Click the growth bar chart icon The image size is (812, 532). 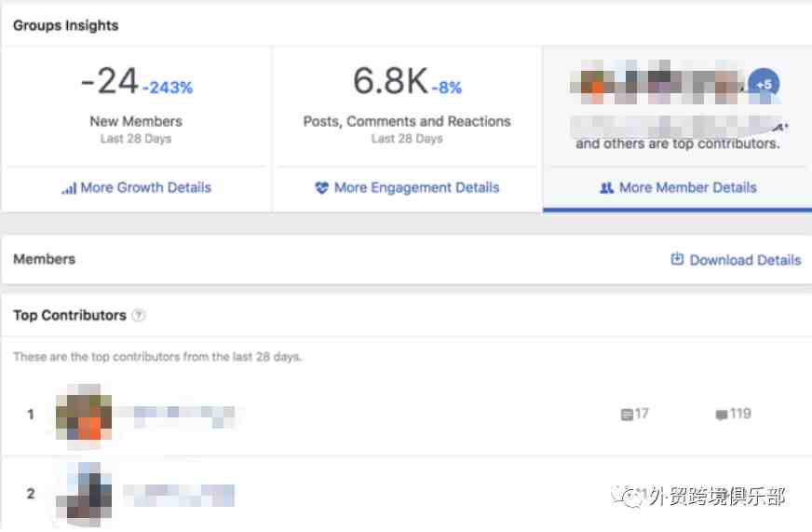(x=69, y=188)
